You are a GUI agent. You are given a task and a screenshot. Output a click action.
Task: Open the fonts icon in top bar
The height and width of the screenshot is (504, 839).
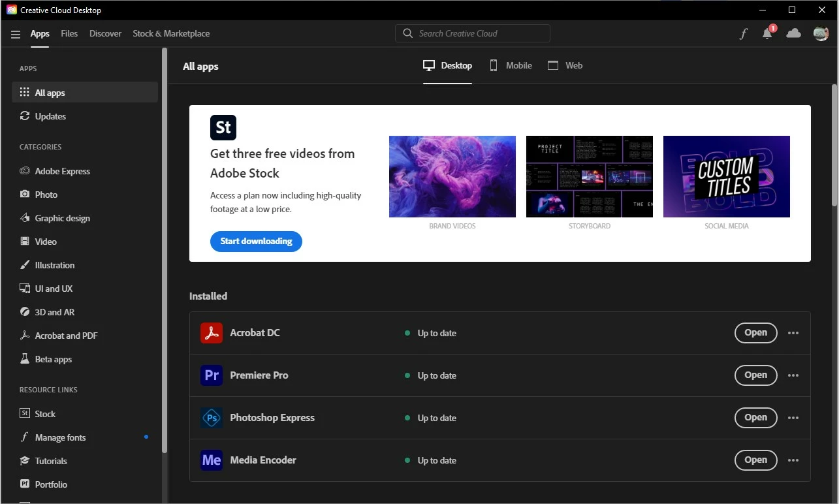(x=743, y=34)
